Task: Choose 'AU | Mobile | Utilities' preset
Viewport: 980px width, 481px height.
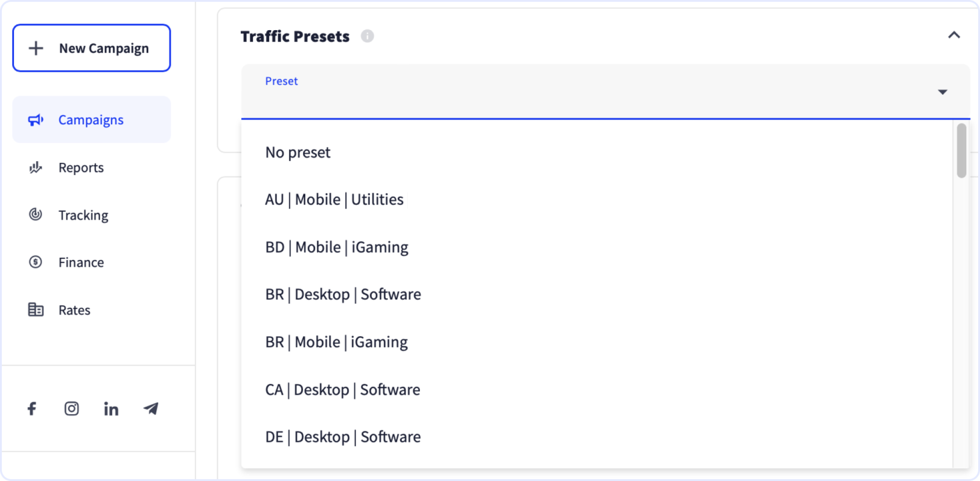Action: point(597,200)
